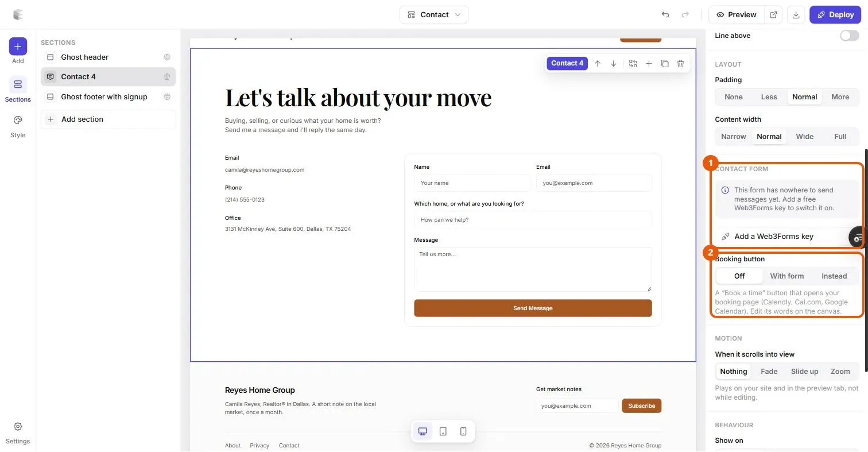The image size is (868, 452).
Task: Click the Subscribe button in footer
Action: 642,405
